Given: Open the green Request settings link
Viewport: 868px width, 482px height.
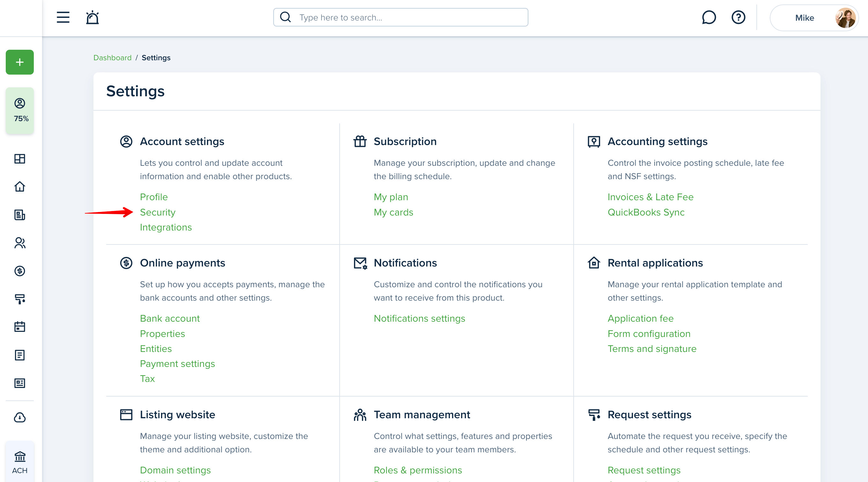Looking at the screenshot, I should [x=644, y=470].
